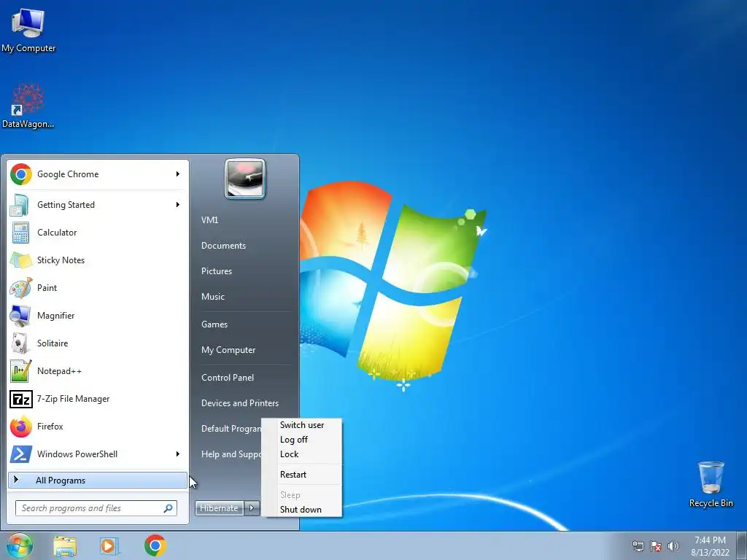Open Chrome from the taskbar
Screen dimensions: 747x560
155,545
